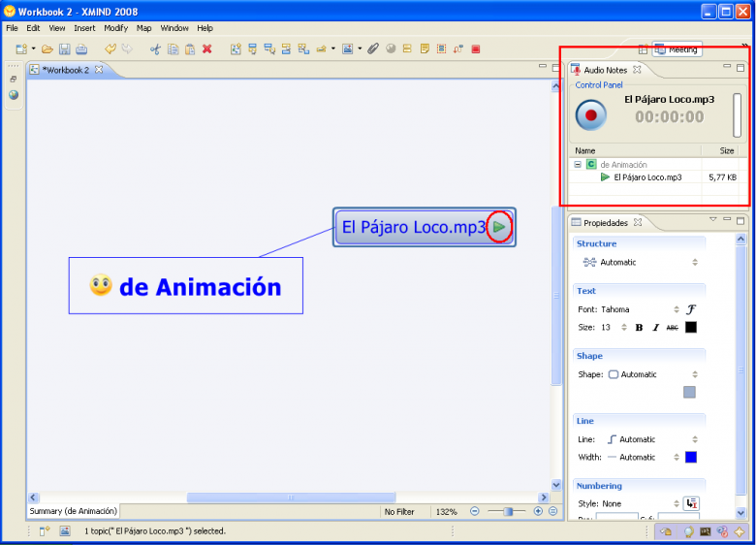756x545 pixels.
Task: Toggle strikethrough ABC formatting
Action: coord(672,328)
